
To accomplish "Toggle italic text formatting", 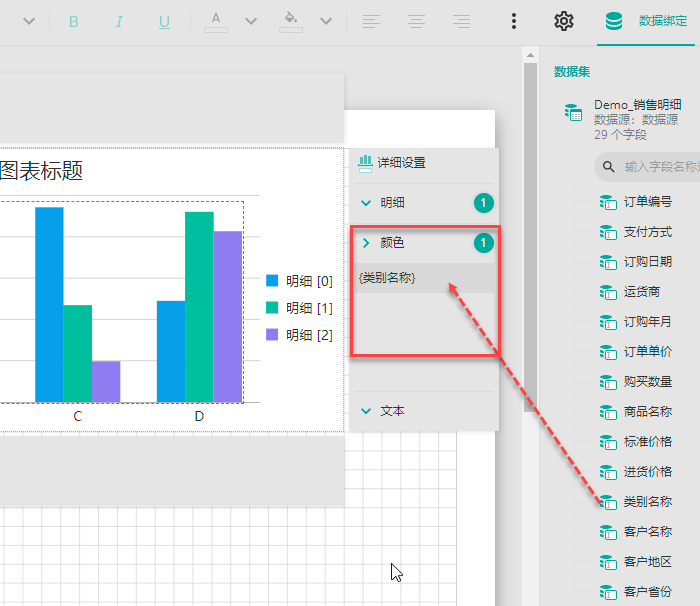I will [119, 21].
